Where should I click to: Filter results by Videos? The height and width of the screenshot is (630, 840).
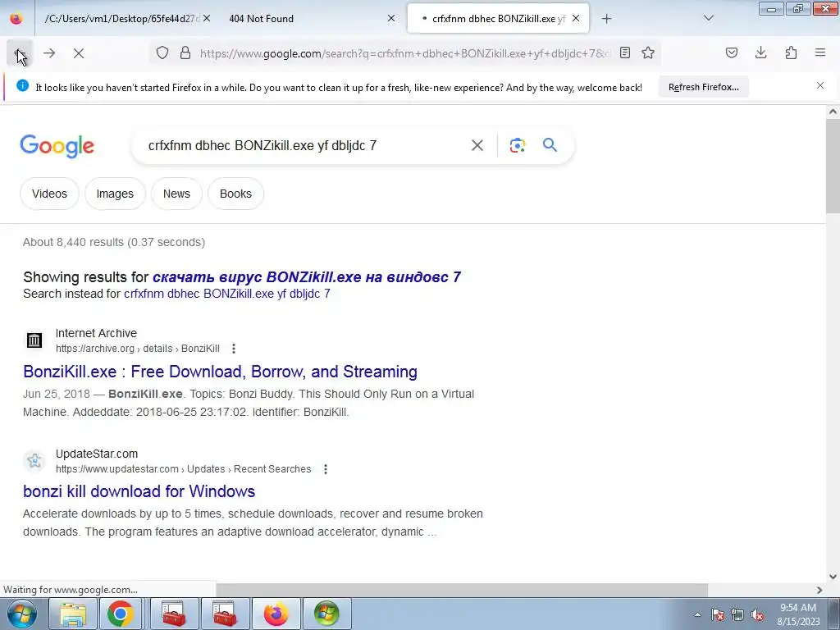point(49,194)
